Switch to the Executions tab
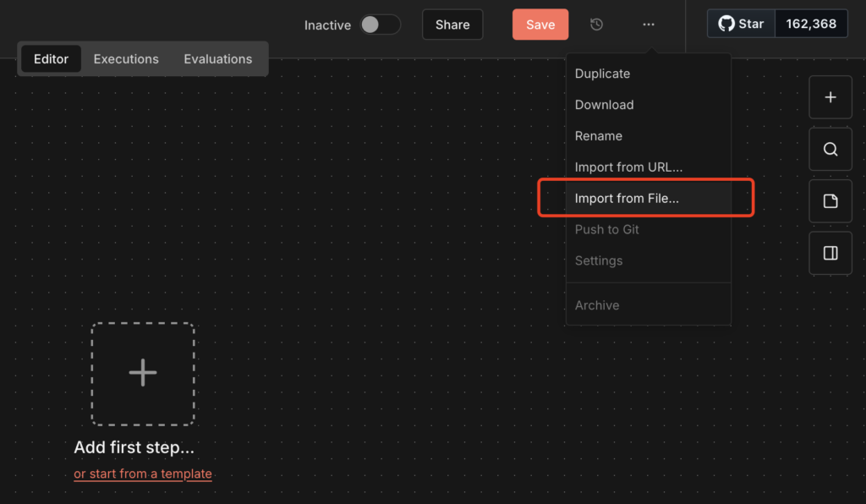 (x=126, y=59)
